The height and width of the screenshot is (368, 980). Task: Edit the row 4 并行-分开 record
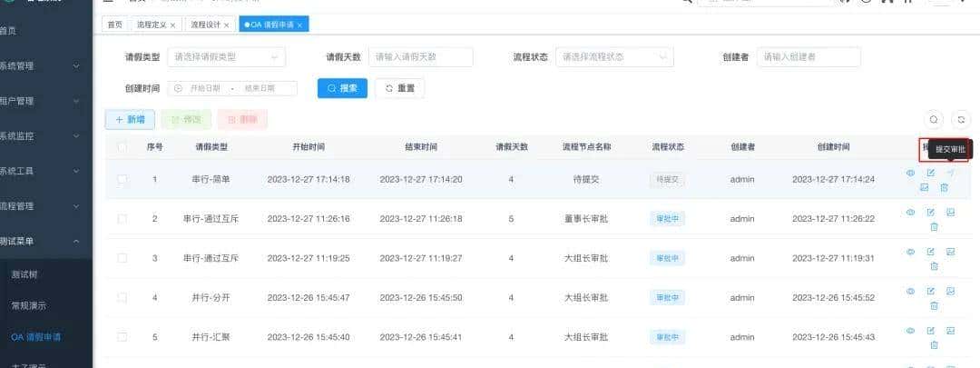click(x=931, y=292)
